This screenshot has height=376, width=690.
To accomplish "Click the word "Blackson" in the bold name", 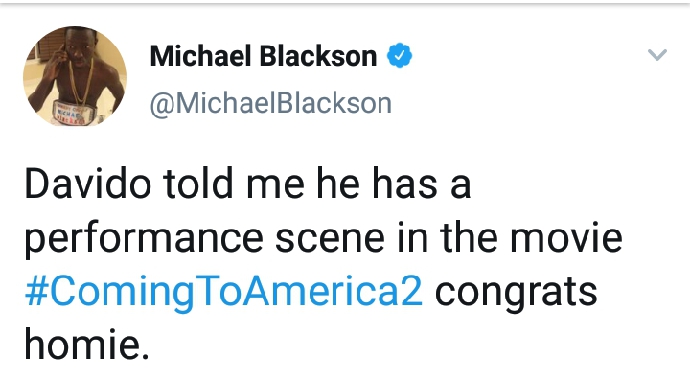I will coord(318,56).
